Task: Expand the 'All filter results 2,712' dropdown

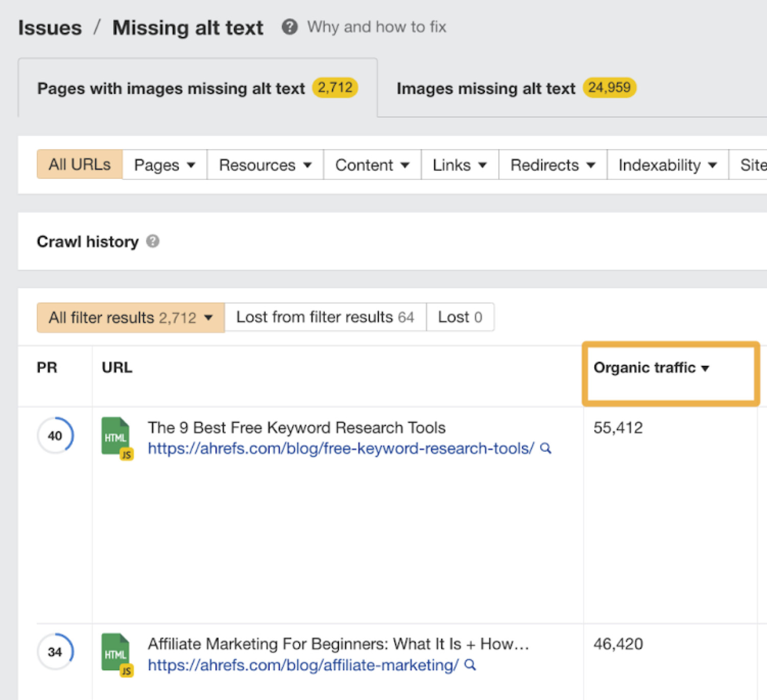Action: click(129, 317)
